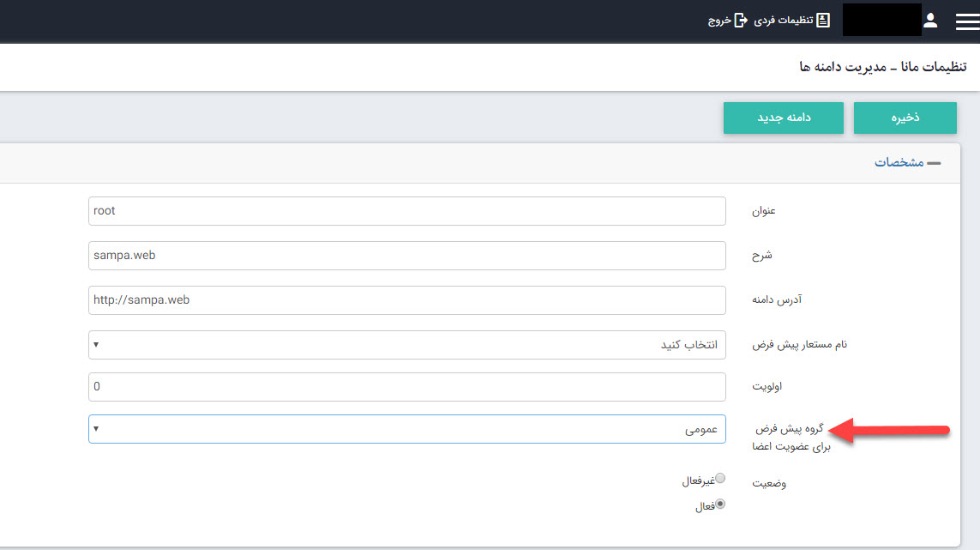Click the page heading تنظیمات مانا - مدیریت دامنه ها
The image size is (980, 550).
pyautogui.click(x=882, y=67)
